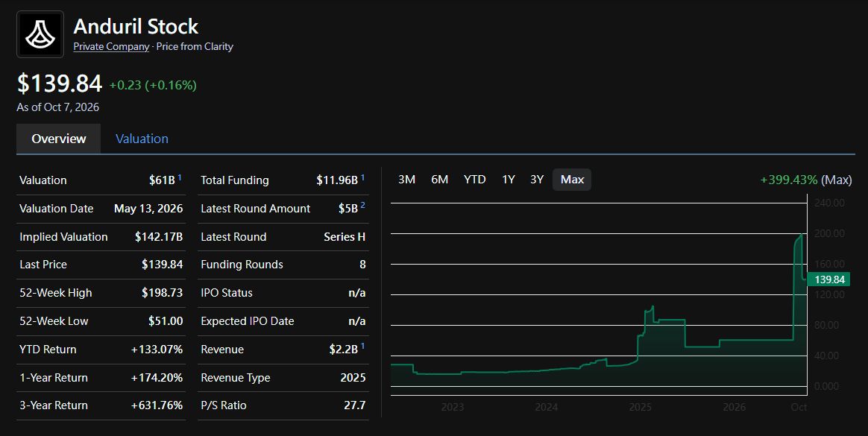This screenshot has width=868, height=436.
Task: Click the 139.84 price tag on chart
Action: click(828, 279)
